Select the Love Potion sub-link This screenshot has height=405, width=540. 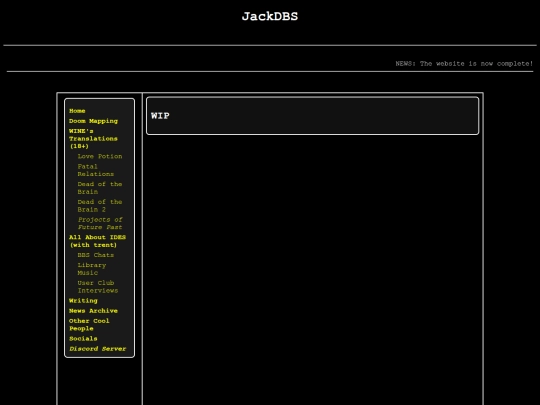tap(100, 156)
